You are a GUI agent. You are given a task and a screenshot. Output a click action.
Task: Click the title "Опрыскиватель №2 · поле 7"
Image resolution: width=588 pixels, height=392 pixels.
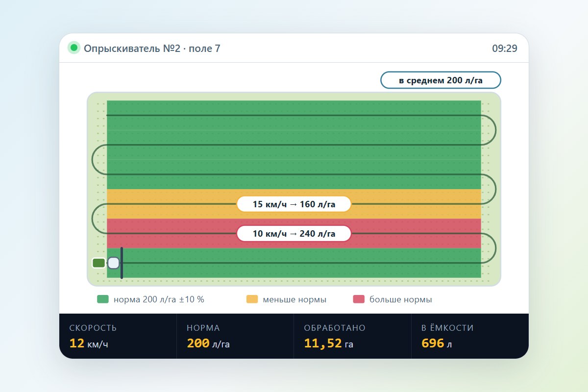(x=152, y=48)
